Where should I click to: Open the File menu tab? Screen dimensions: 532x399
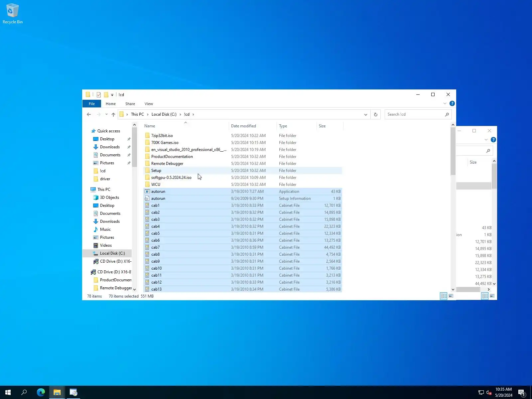[x=92, y=104]
